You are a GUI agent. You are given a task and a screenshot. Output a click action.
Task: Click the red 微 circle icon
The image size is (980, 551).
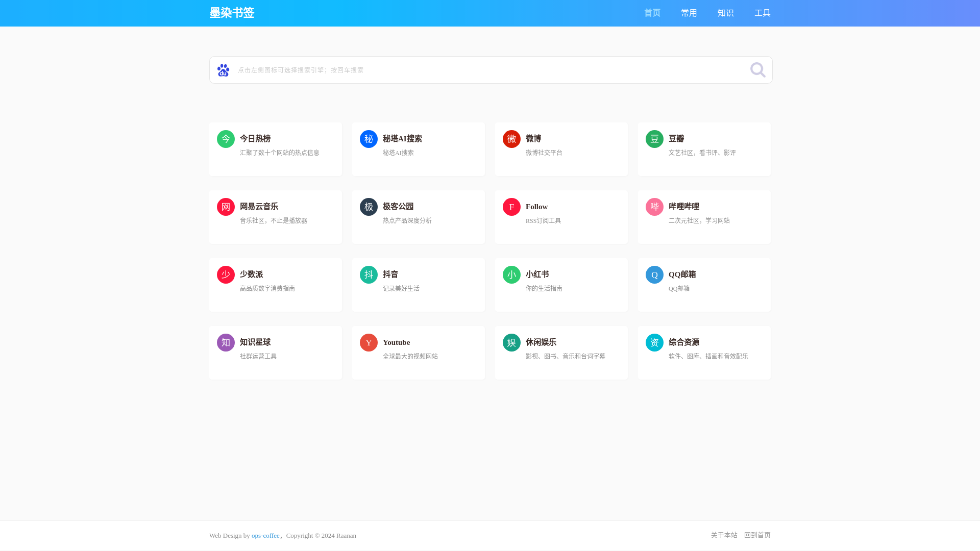(511, 139)
